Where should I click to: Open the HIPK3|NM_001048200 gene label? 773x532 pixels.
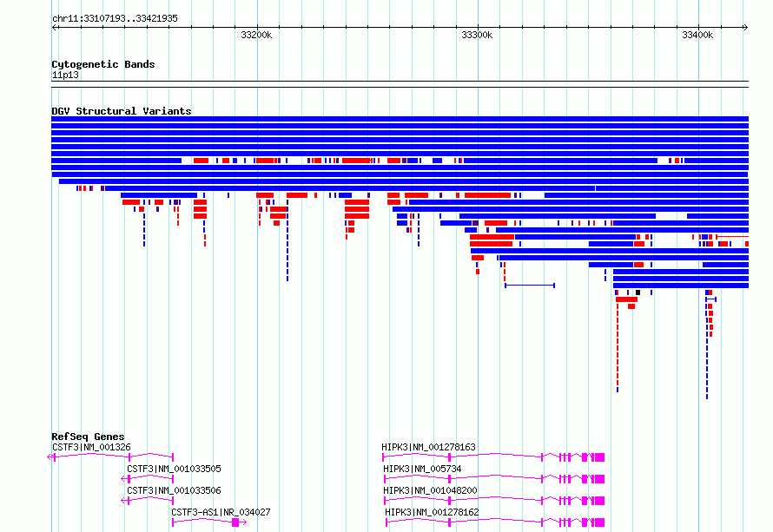[430, 490]
